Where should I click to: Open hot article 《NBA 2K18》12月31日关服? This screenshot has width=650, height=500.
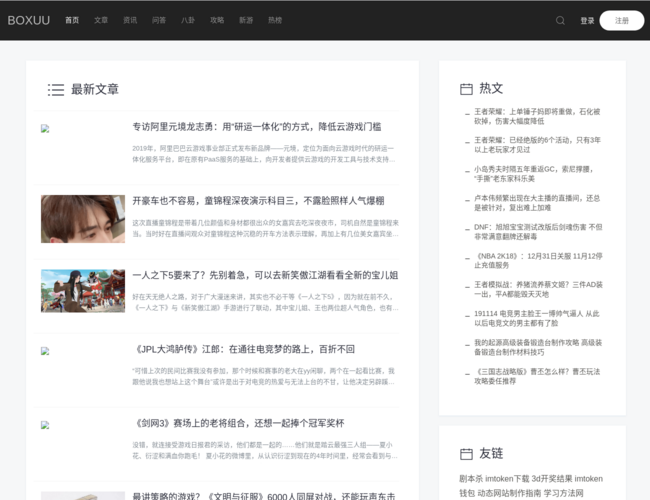click(x=538, y=260)
